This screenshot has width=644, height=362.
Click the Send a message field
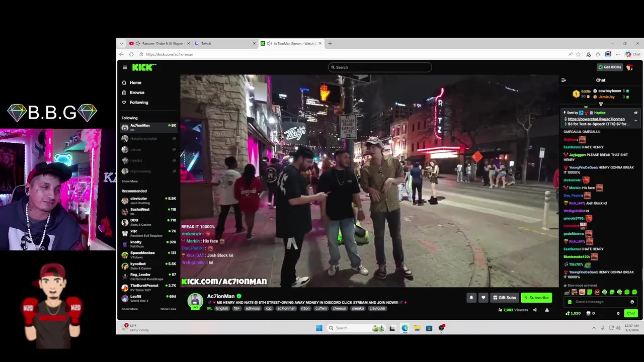601,302
